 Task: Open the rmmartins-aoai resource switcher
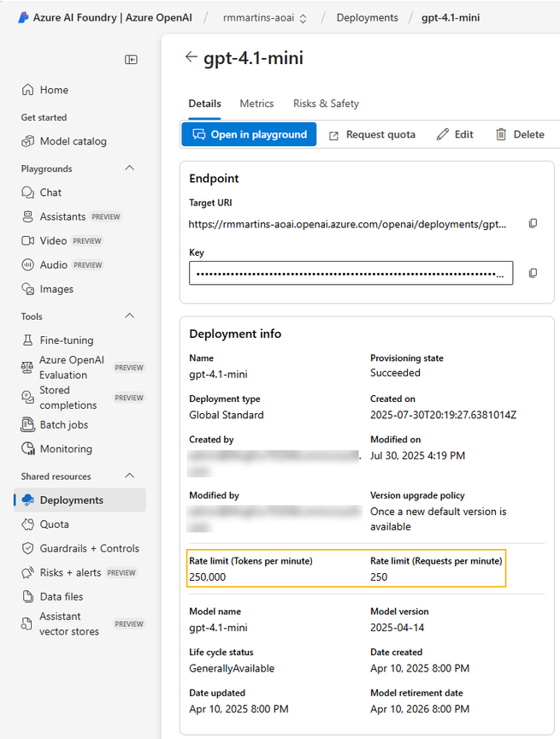tap(265, 18)
